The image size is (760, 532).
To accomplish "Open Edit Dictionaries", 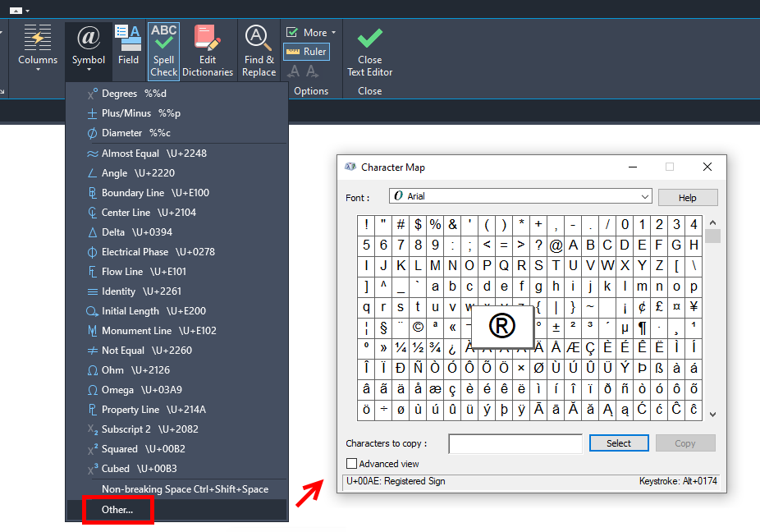I will (208, 51).
